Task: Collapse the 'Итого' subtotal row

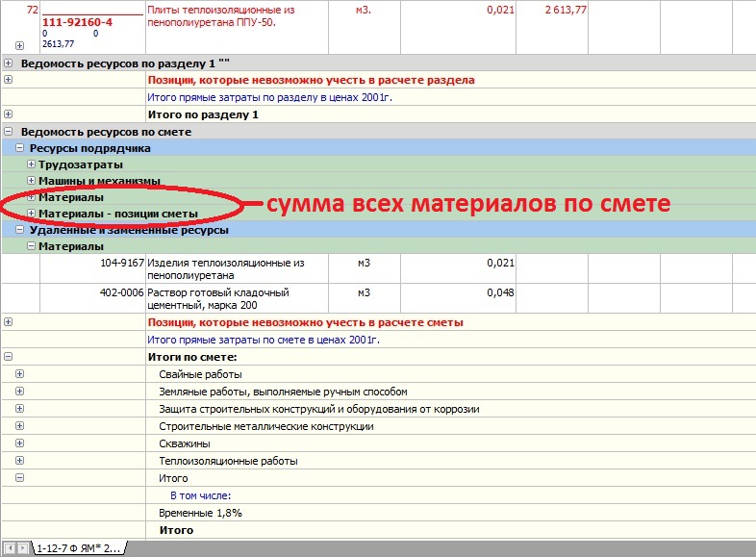Action: pos(19,478)
